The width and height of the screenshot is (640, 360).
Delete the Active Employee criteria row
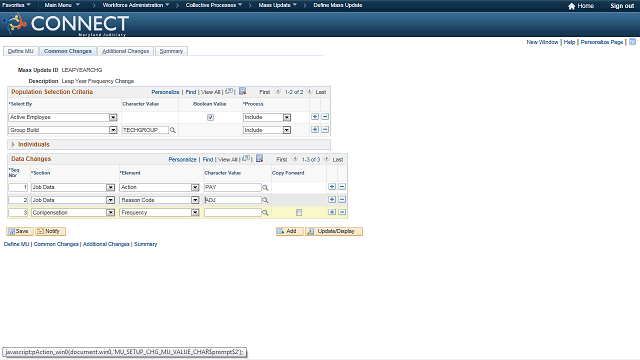tap(325, 117)
